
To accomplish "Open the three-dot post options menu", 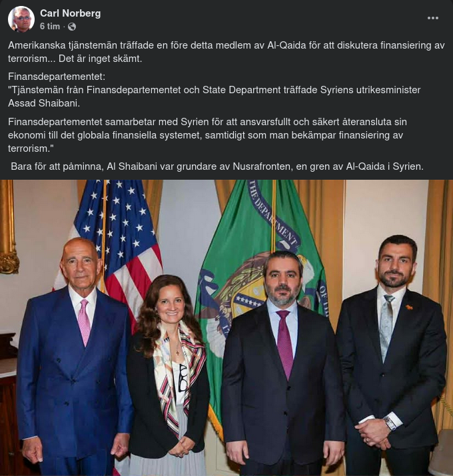I will 432,18.
